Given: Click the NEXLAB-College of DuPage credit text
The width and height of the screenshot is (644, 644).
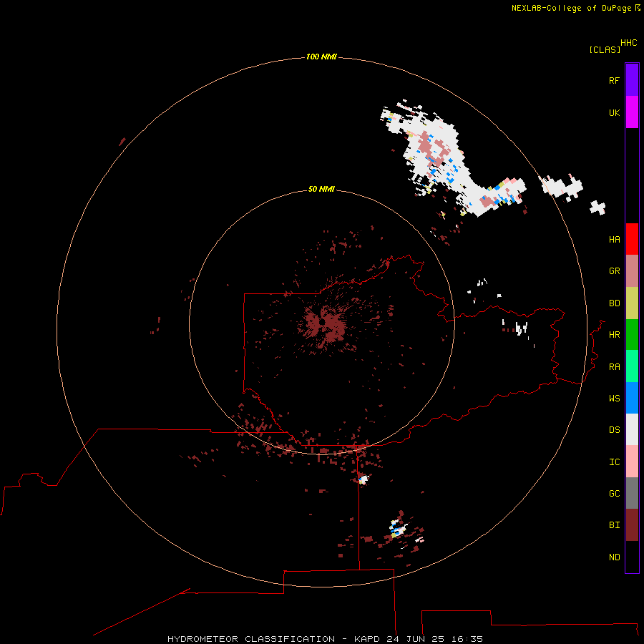Looking at the screenshot, I should pyautogui.click(x=571, y=8).
